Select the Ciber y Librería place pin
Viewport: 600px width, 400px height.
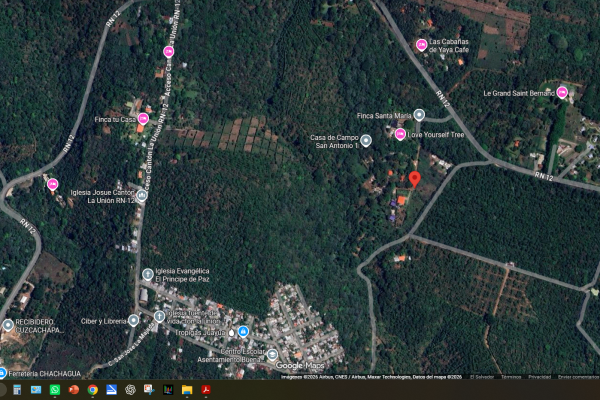(x=133, y=320)
